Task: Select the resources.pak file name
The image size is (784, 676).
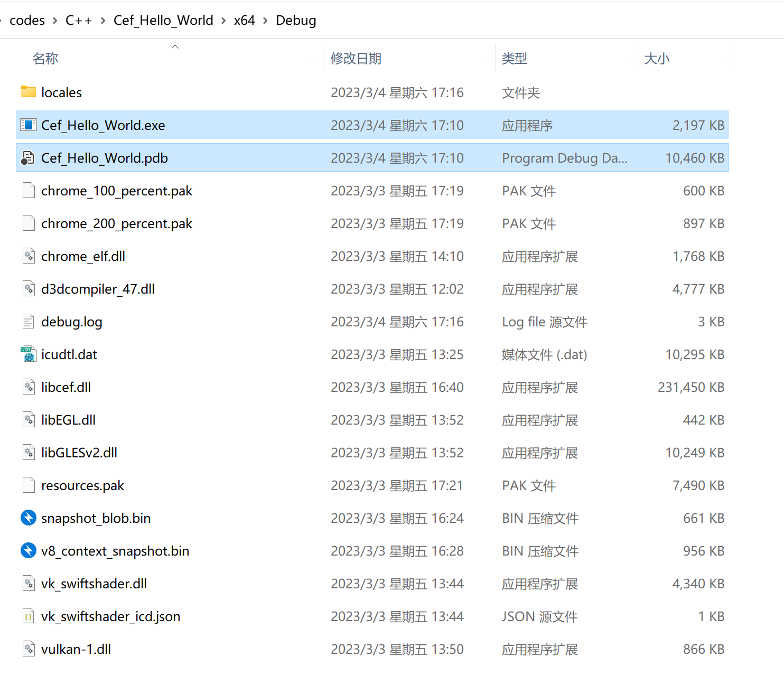Action: 82,485
